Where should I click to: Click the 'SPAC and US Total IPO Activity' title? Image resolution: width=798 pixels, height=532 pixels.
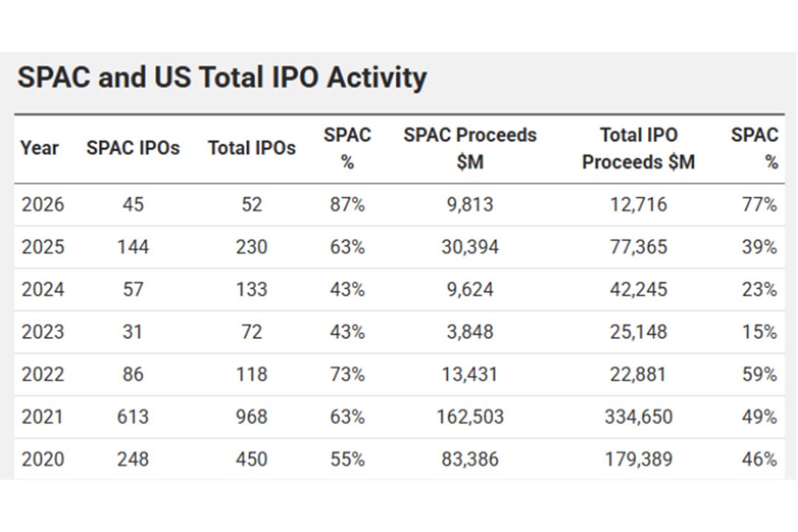222,78
